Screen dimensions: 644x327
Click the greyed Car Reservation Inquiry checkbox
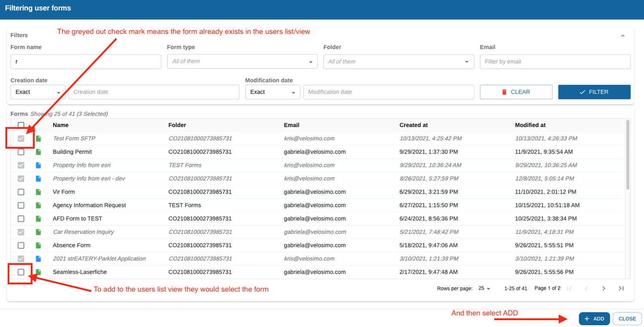click(21, 232)
